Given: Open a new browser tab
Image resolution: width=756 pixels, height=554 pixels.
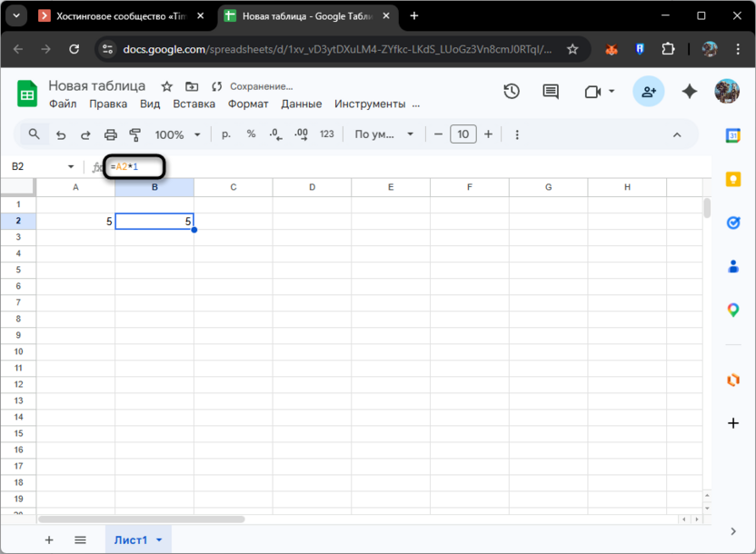Looking at the screenshot, I should [x=414, y=16].
